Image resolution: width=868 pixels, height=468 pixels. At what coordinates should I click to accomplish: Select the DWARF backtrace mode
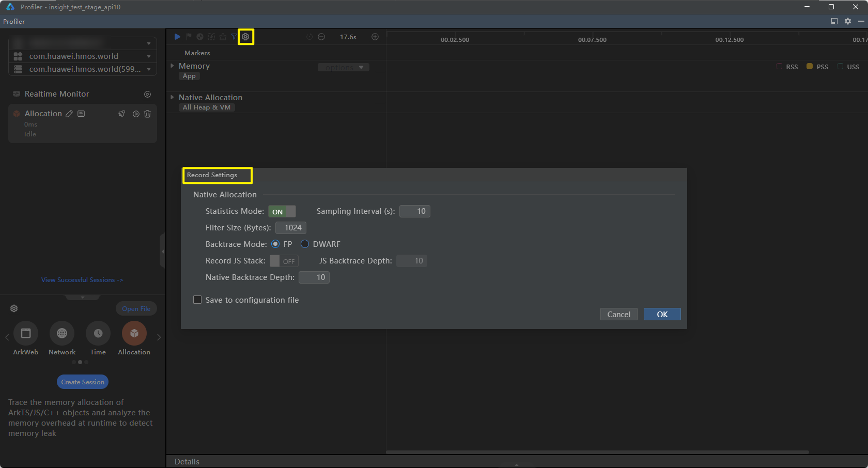click(x=305, y=244)
